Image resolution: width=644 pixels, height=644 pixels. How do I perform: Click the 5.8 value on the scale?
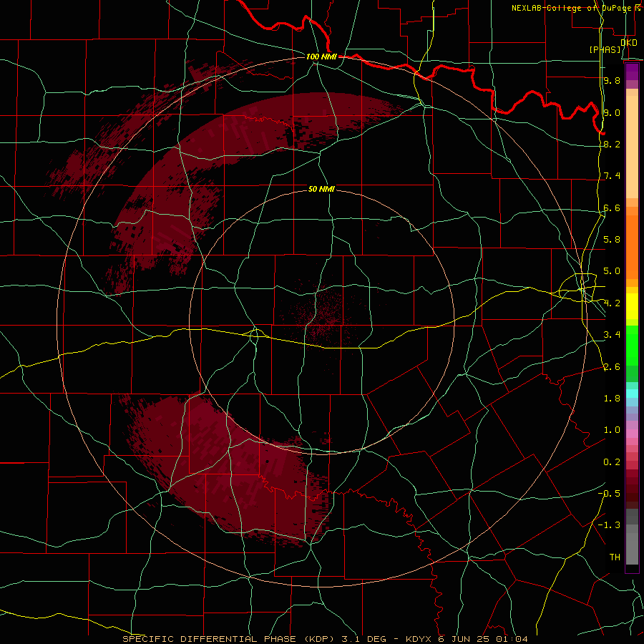[x=612, y=240]
